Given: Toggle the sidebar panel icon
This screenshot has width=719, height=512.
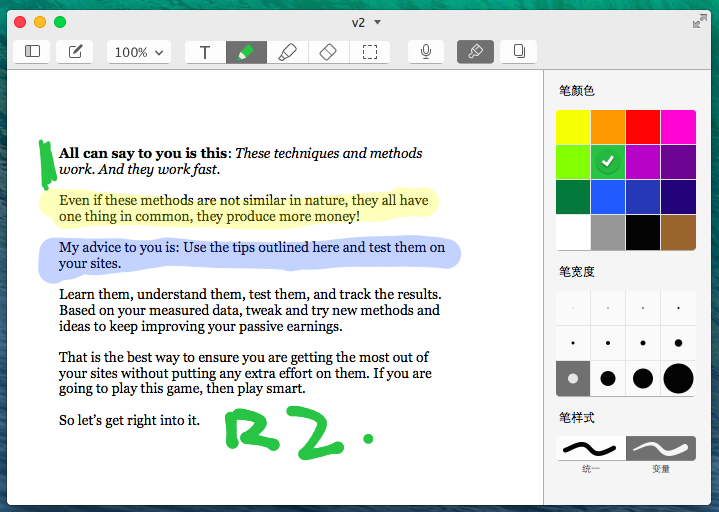Looking at the screenshot, I should (32, 52).
